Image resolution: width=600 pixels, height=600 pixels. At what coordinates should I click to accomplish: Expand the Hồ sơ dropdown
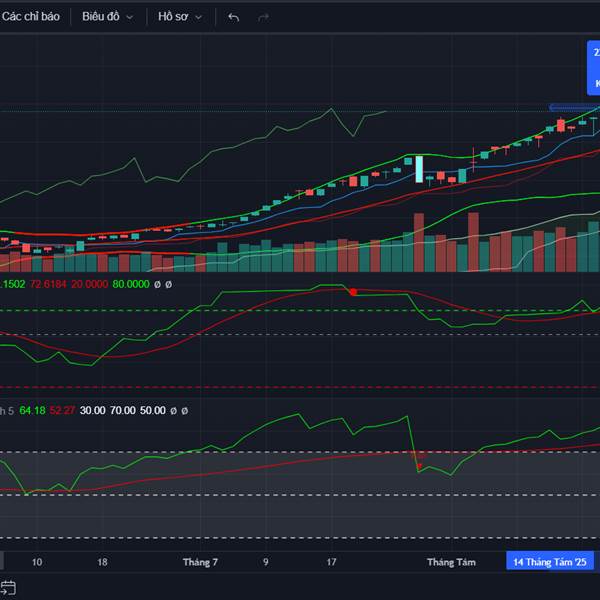pyautogui.click(x=180, y=17)
